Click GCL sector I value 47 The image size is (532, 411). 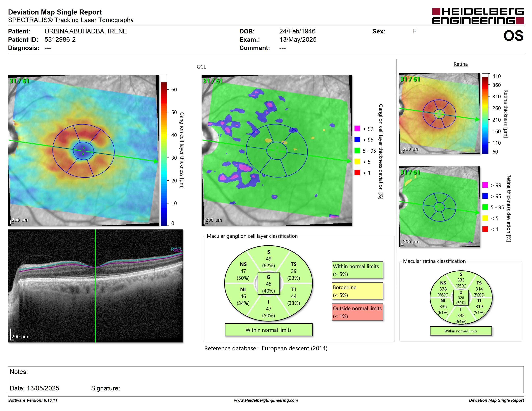tap(268, 309)
